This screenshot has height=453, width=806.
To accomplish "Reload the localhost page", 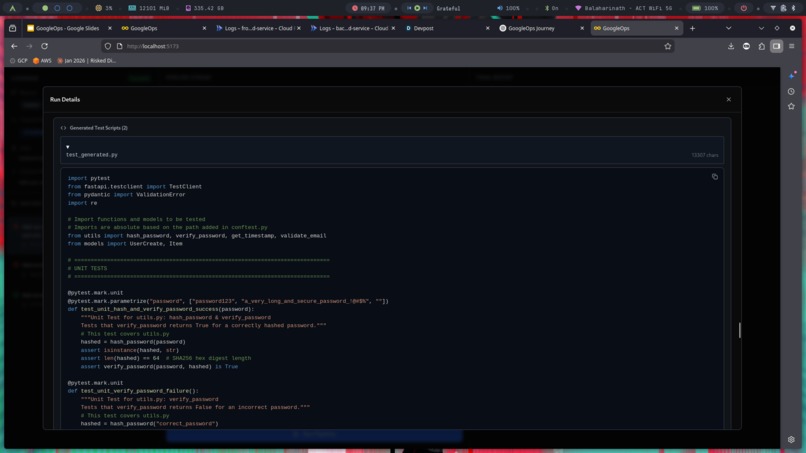I will 45,46.
